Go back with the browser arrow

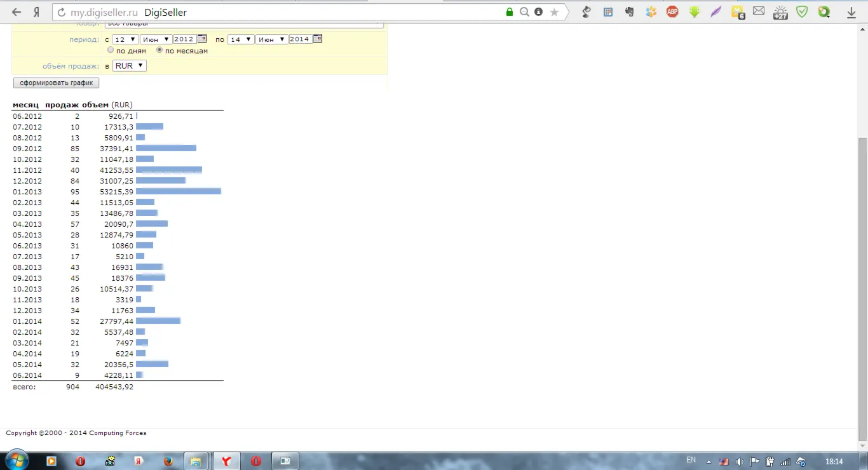[17, 12]
